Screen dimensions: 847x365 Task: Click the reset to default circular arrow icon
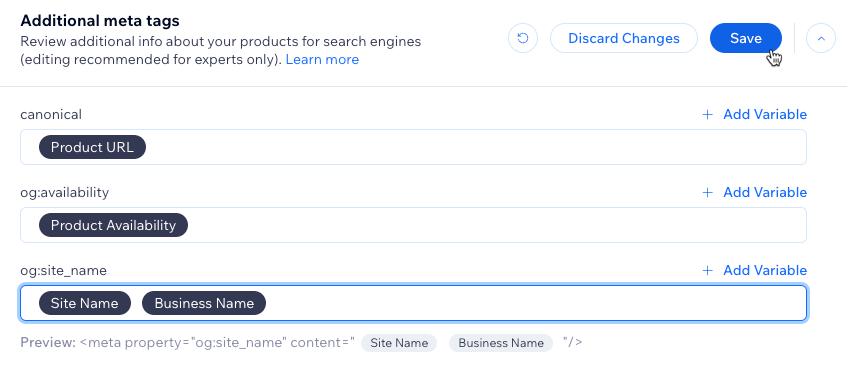523,38
